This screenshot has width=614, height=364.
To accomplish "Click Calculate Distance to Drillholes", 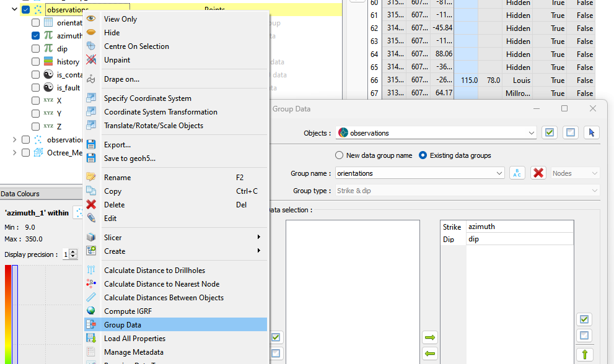I will (x=154, y=271).
